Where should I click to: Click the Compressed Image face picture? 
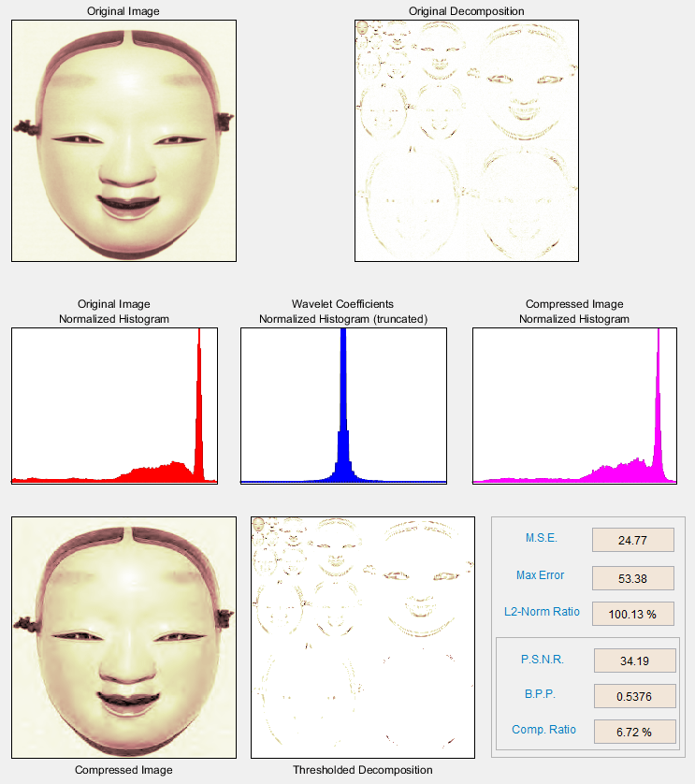click(x=124, y=637)
